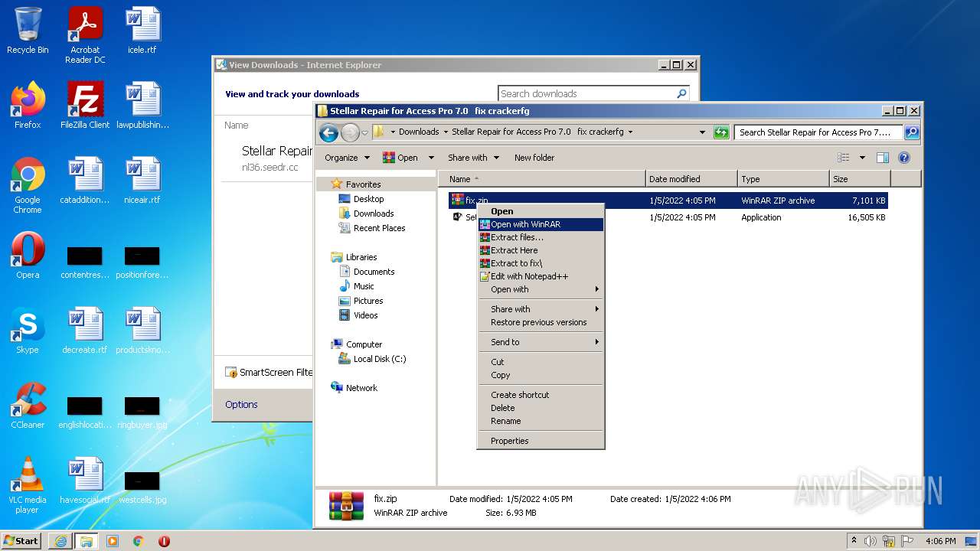The image size is (980, 551).
Task: Click Search downloads field in Internet Explorer
Action: pos(586,93)
